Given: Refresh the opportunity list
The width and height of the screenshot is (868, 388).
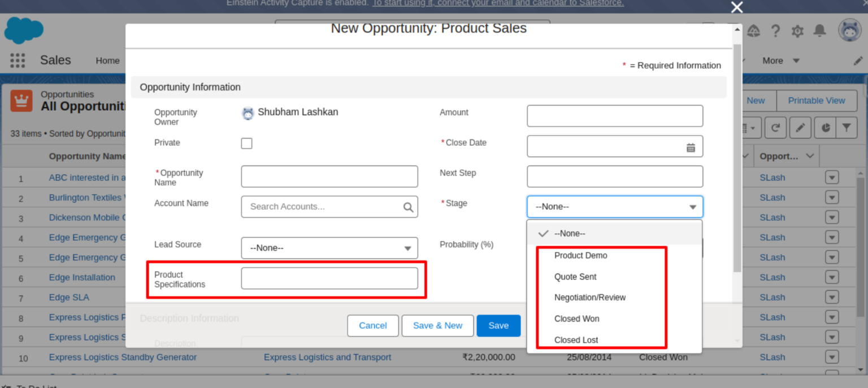Looking at the screenshot, I should pyautogui.click(x=775, y=128).
